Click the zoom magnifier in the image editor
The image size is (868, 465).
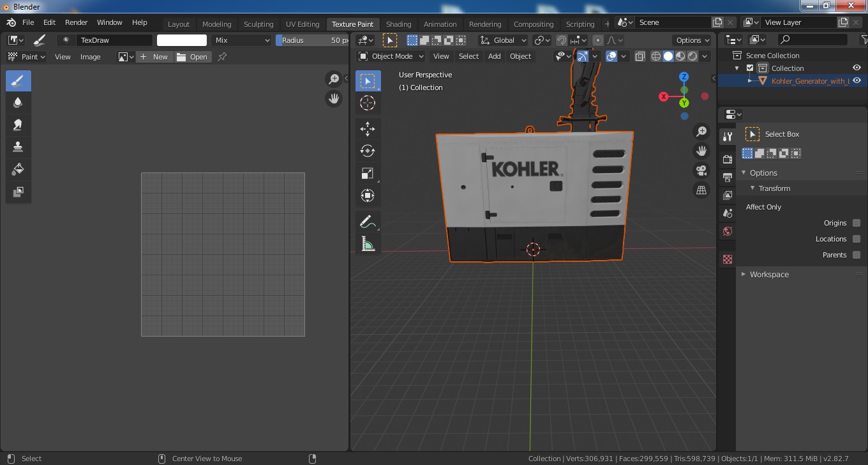click(333, 79)
